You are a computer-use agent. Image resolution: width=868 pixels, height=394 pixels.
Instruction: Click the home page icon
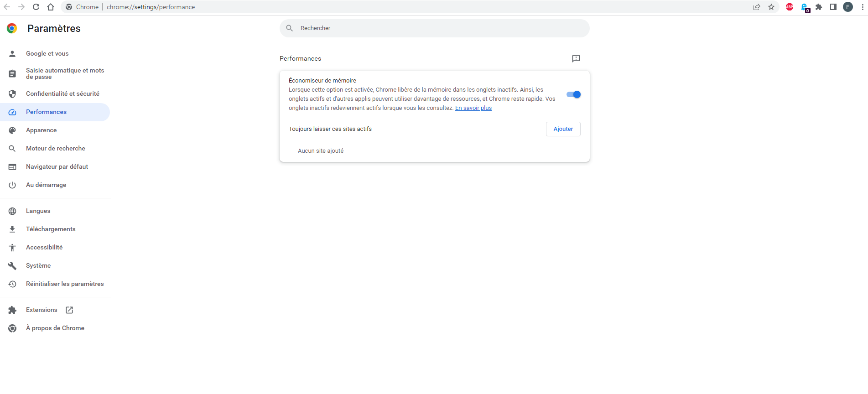51,7
